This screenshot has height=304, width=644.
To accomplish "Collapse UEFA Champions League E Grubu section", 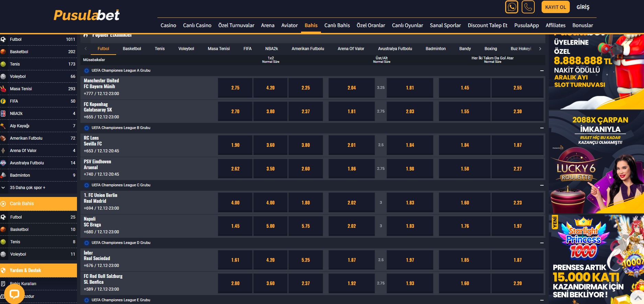I will (x=542, y=300).
